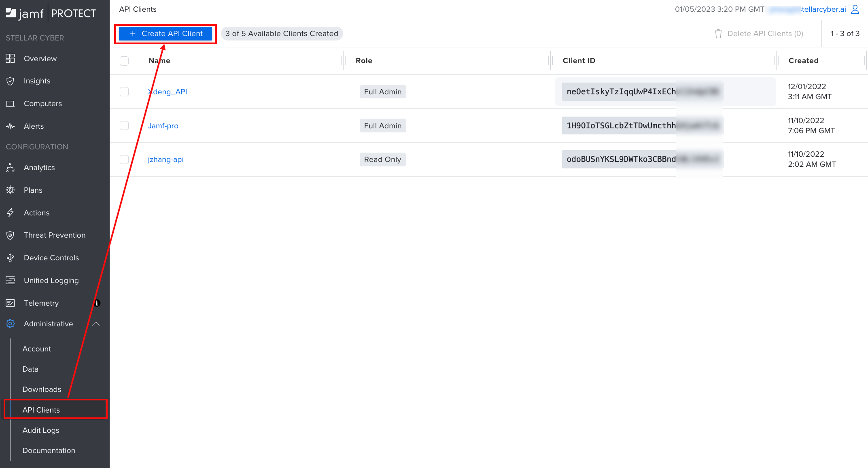Click Create API Client button
The height and width of the screenshot is (468, 868).
(x=166, y=34)
